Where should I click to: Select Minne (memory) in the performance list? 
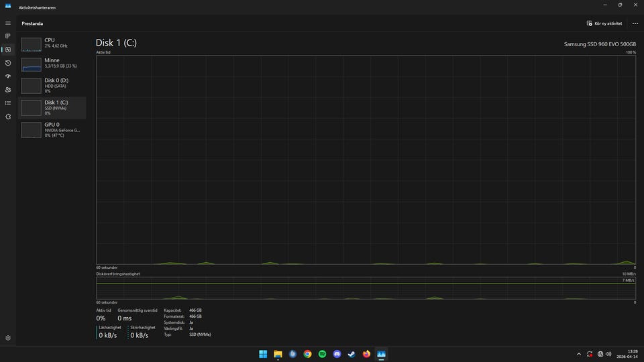[52, 64]
